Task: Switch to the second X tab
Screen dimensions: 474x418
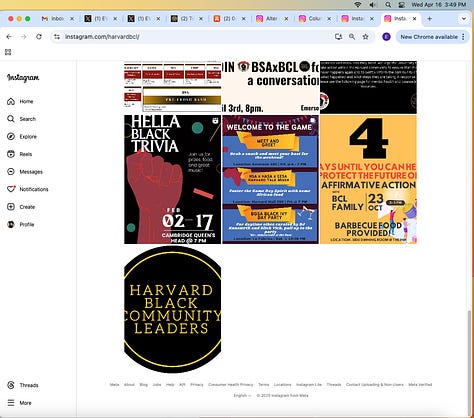Action: tap(144, 19)
